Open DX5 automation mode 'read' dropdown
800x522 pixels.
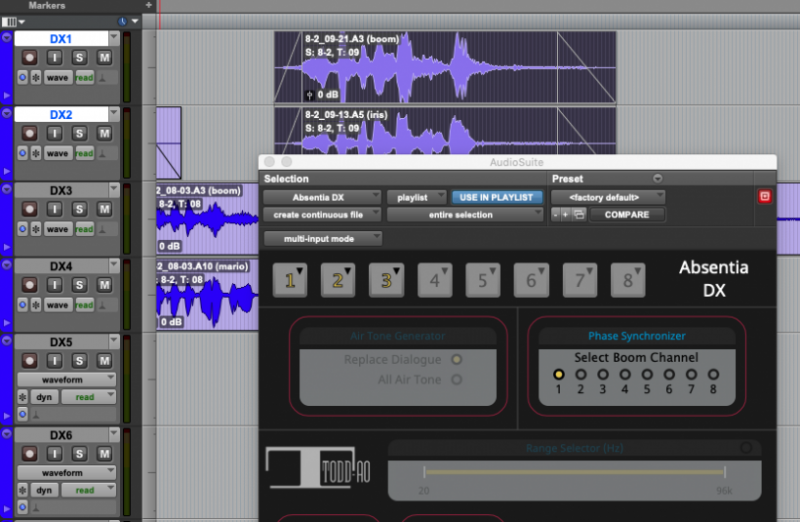point(88,397)
